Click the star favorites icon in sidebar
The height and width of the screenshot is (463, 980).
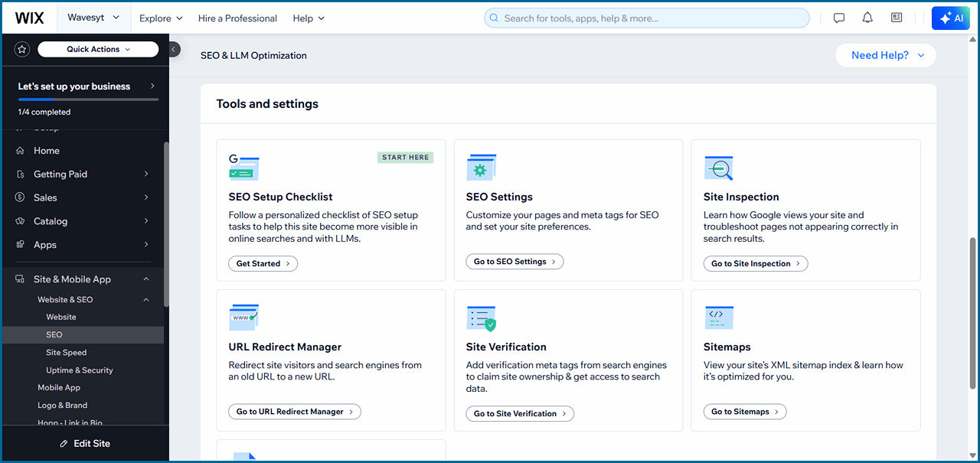pos(22,49)
